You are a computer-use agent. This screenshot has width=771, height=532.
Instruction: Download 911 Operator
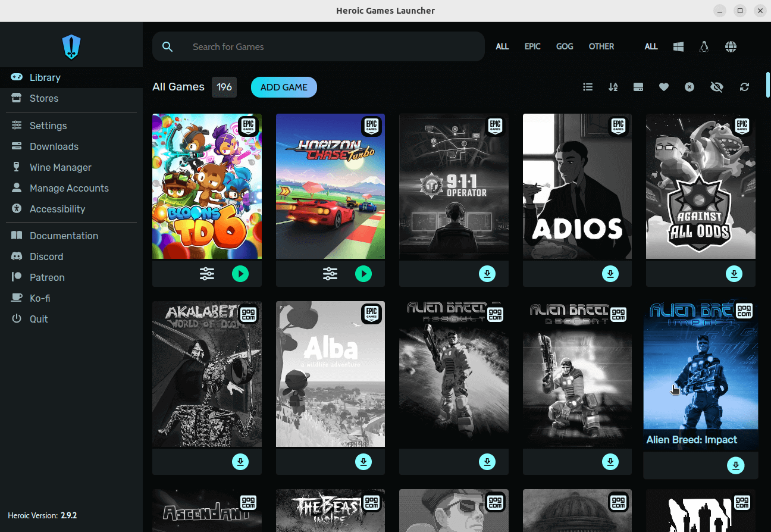487,274
